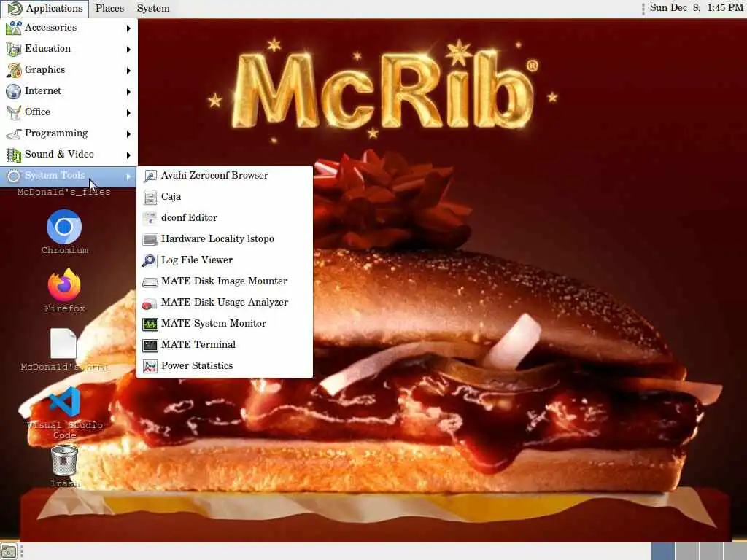Expand the Graphics submenu arrow

coord(128,71)
